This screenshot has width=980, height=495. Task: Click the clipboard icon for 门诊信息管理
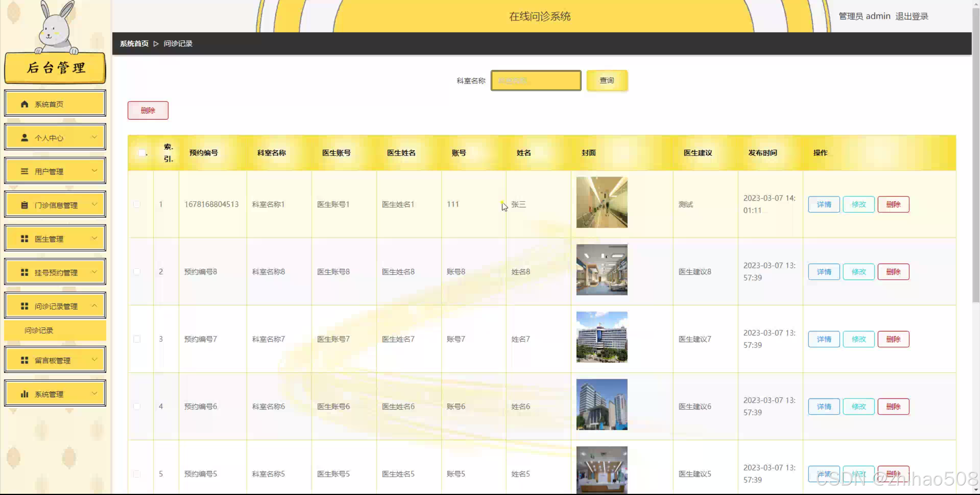point(25,205)
